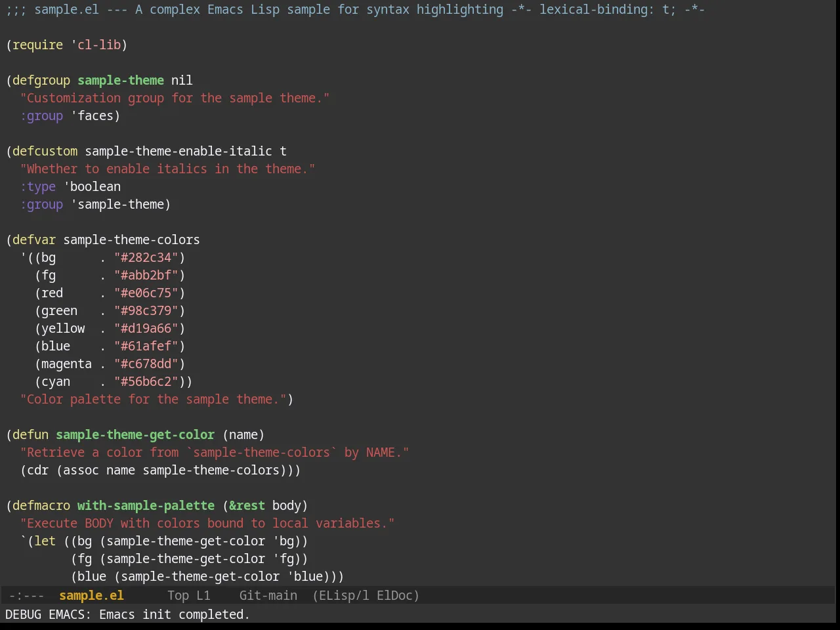Click the string 'Whether to enable italics in the theme.'

(167, 169)
